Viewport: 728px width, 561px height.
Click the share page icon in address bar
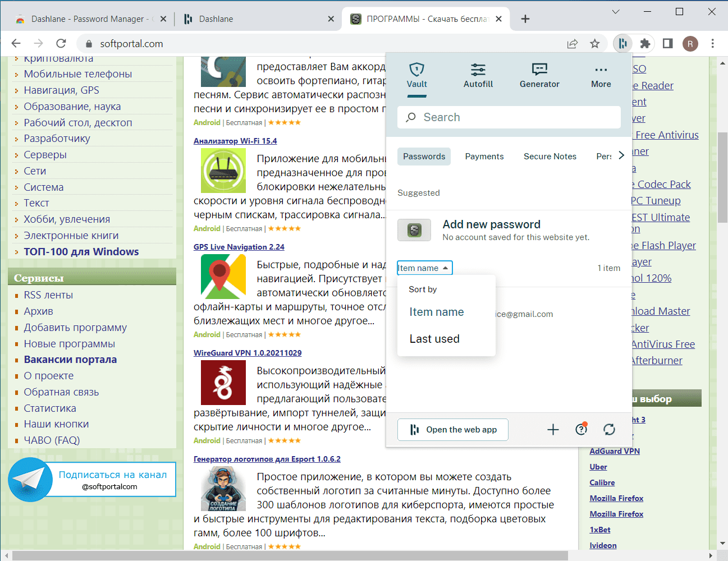(x=573, y=43)
